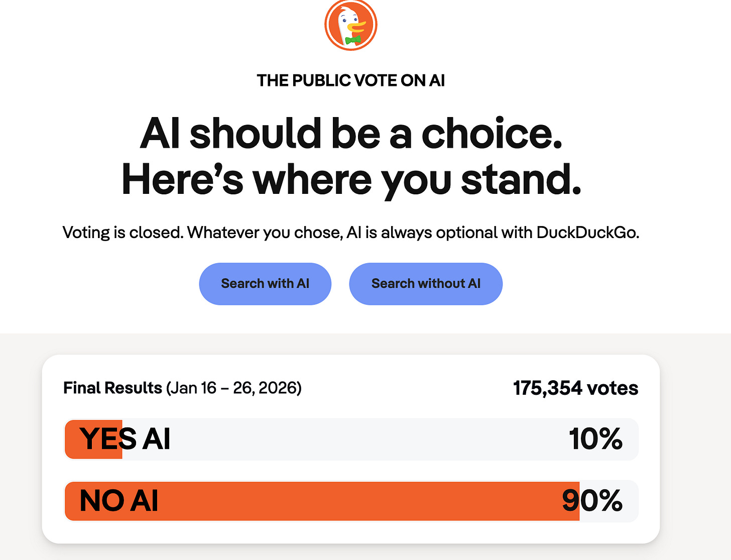Click the headline 'AI should be a choice.'
The width and height of the screenshot is (731, 560).
[351, 134]
